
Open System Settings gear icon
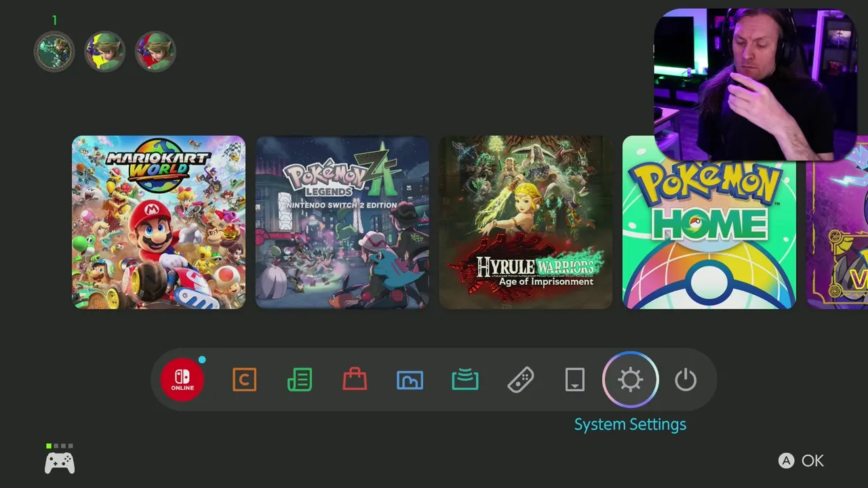[631, 380]
